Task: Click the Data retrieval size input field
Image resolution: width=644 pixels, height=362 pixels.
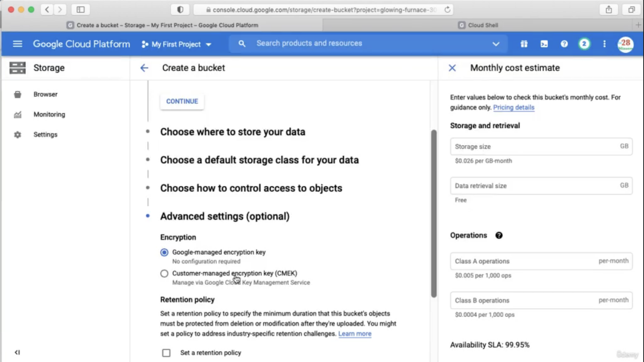Action: coord(541,186)
